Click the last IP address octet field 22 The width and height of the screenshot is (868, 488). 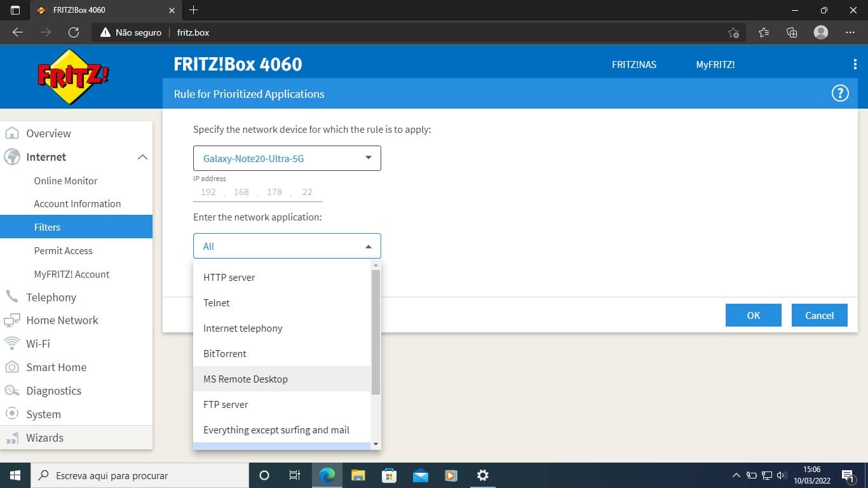308,192
